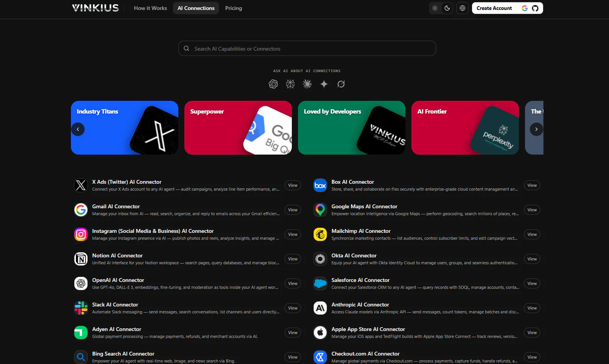Click the Notion connector icon
The width and height of the screenshot is (609, 364).
[81, 259]
